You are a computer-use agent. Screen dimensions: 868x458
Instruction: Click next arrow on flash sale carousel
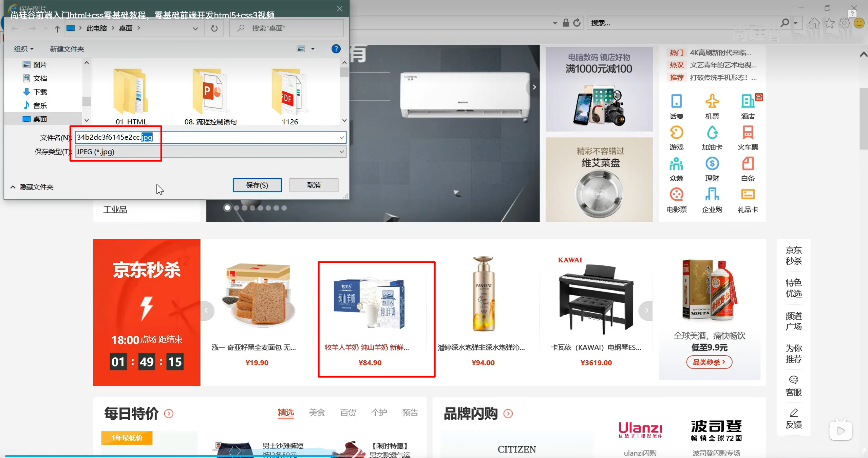coord(646,311)
